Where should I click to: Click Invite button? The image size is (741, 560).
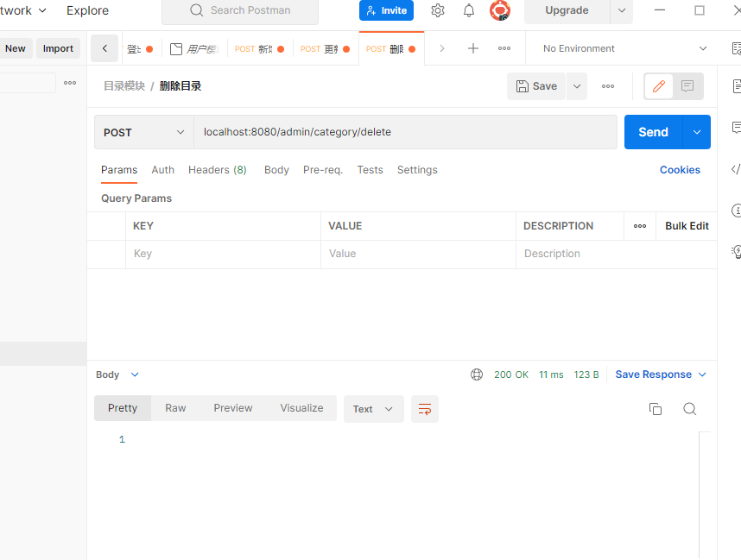(x=386, y=10)
